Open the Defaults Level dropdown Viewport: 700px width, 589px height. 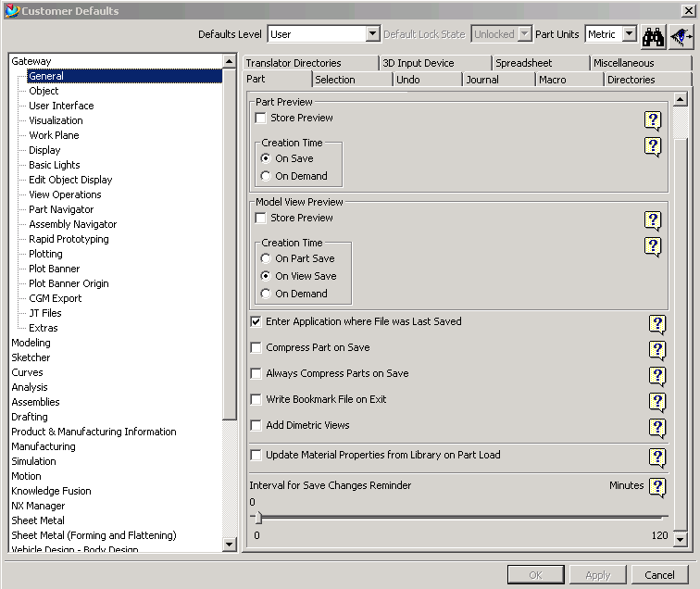372,34
